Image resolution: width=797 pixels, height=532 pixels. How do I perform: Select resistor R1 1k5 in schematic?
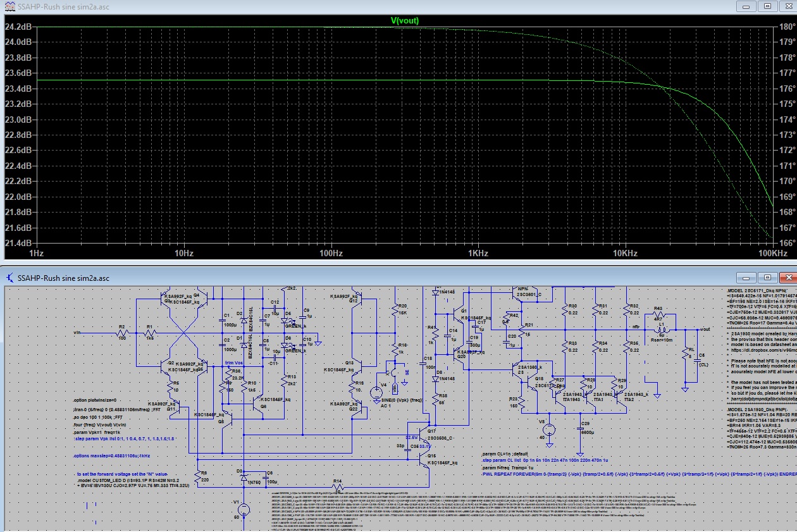[149, 332]
